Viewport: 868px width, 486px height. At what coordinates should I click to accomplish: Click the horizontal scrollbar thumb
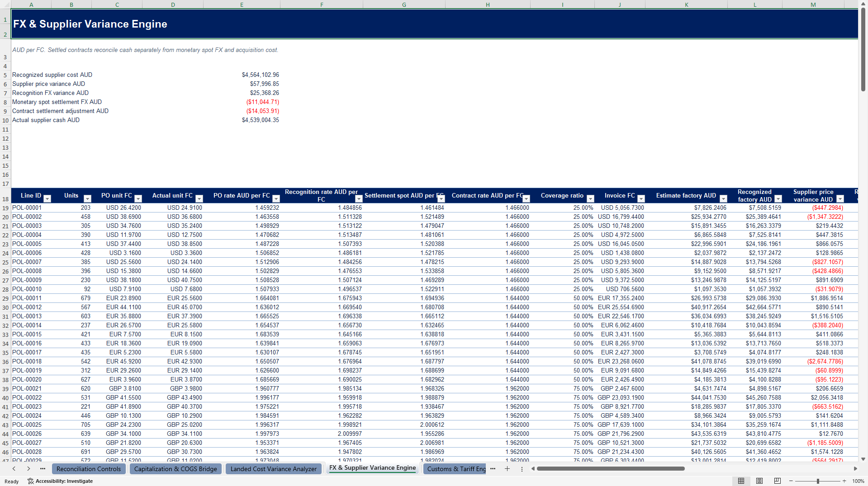(x=611, y=469)
